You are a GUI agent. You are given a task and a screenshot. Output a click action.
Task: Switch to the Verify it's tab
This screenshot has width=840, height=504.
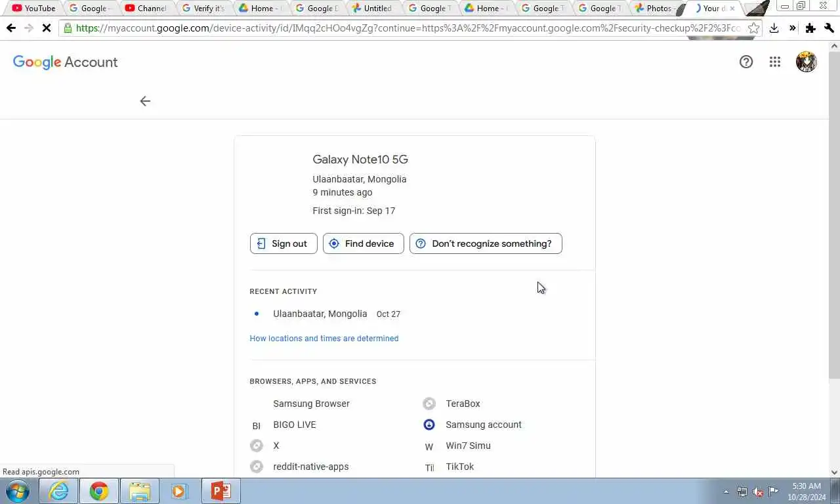pos(203,9)
